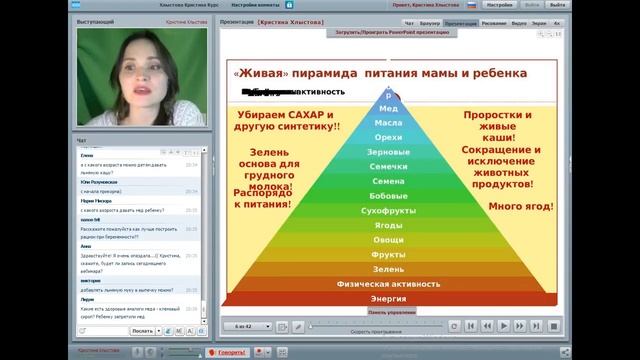This screenshot has height=360, width=640.
Task: Switch to the Браузер tab
Action: coord(430,23)
